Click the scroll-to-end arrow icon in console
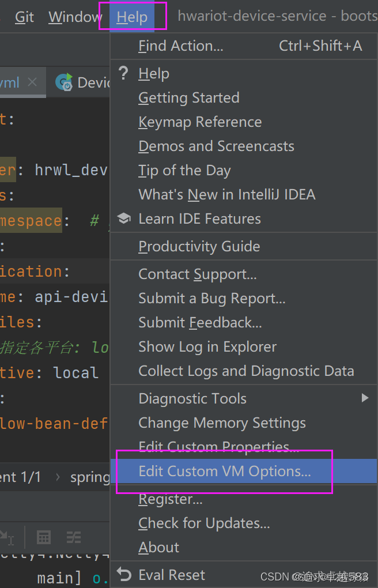The height and width of the screenshot is (588, 378). (x=7, y=538)
